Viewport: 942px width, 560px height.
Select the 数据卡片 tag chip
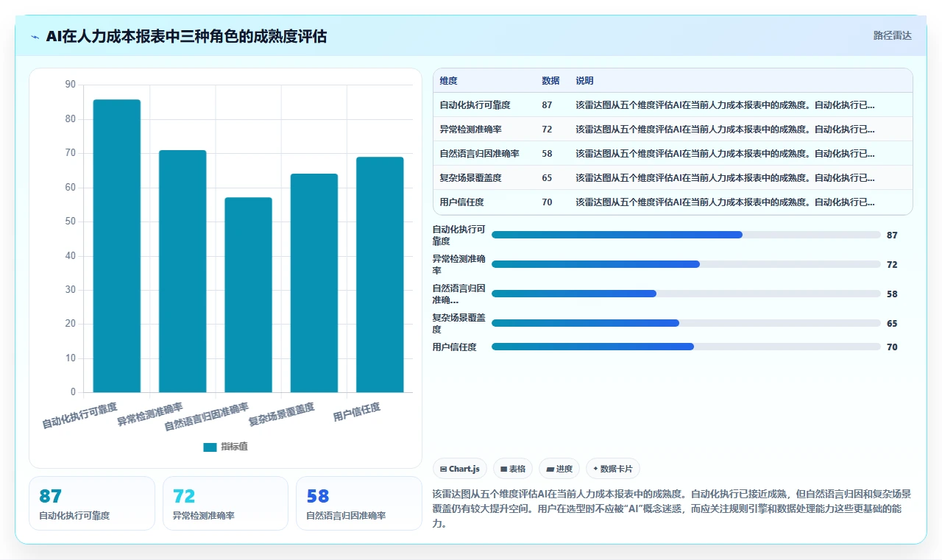click(x=613, y=469)
